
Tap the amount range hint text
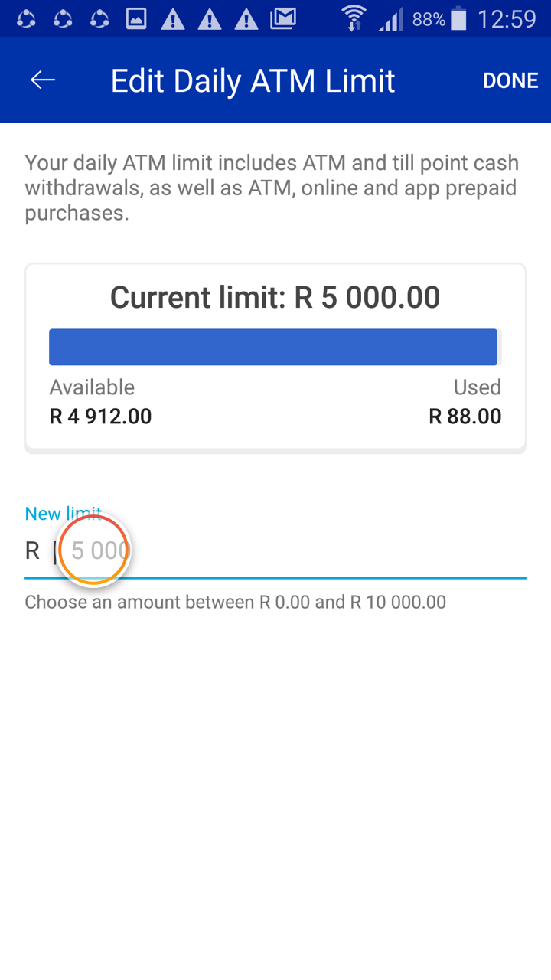235,602
